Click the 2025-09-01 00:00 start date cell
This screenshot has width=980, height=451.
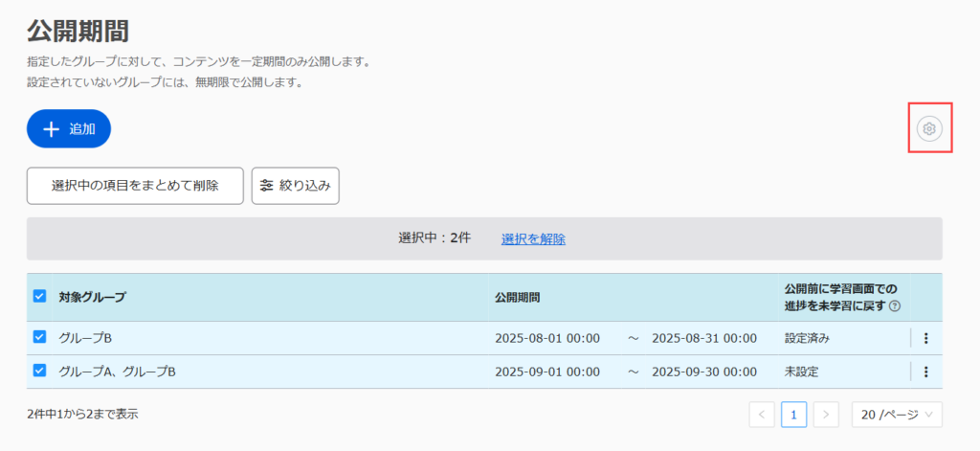click(x=546, y=372)
